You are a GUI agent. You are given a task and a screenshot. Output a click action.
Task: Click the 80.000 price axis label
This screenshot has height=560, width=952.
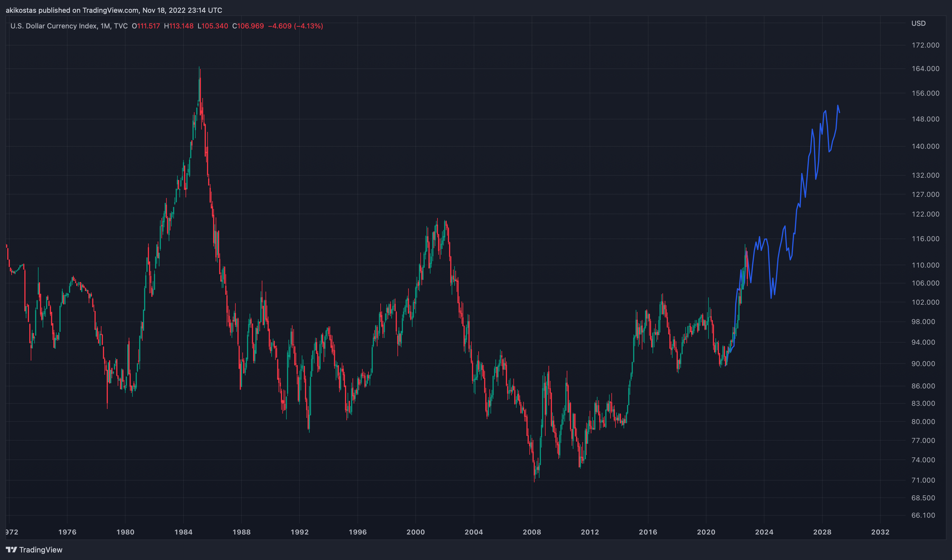923,422
